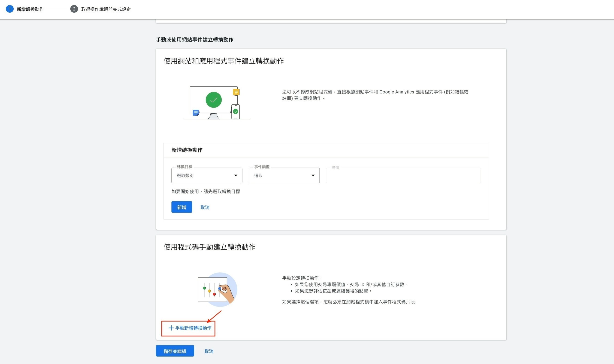The image size is (614, 364).
Task: Select step 2 取得操作說明並完成設定
Action: point(101,9)
